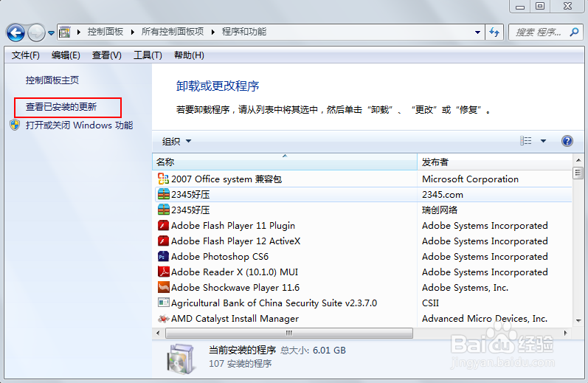
Task: Select 2345好压 icon published by 2345.com
Action: point(164,194)
